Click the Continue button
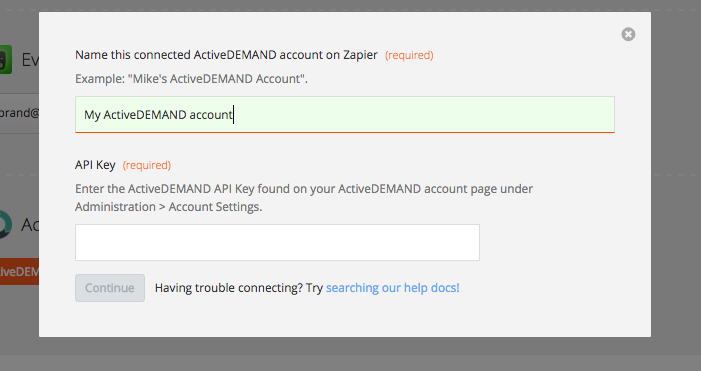Viewport: 701px width, 371px height. (x=110, y=288)
